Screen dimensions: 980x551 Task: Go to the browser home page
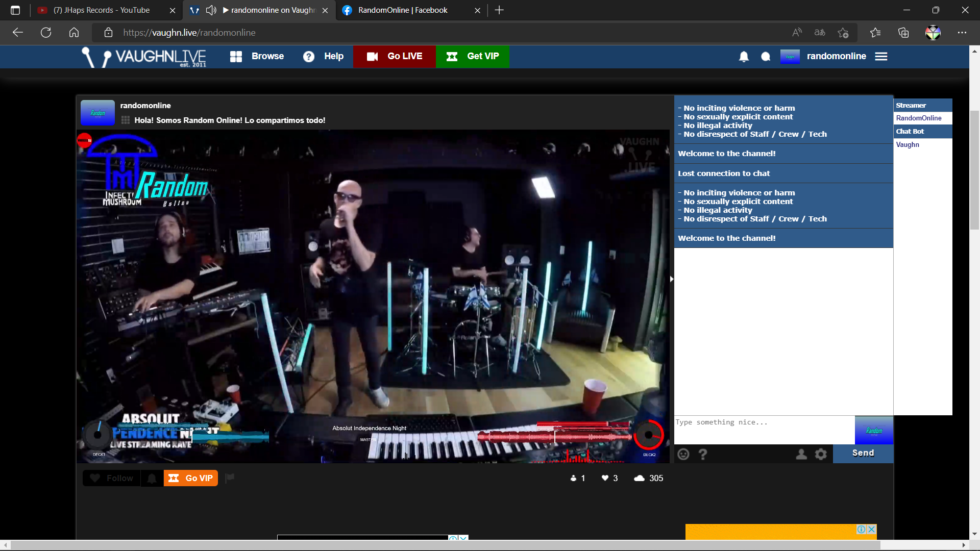pyautogui.click(x=74, y=33)
